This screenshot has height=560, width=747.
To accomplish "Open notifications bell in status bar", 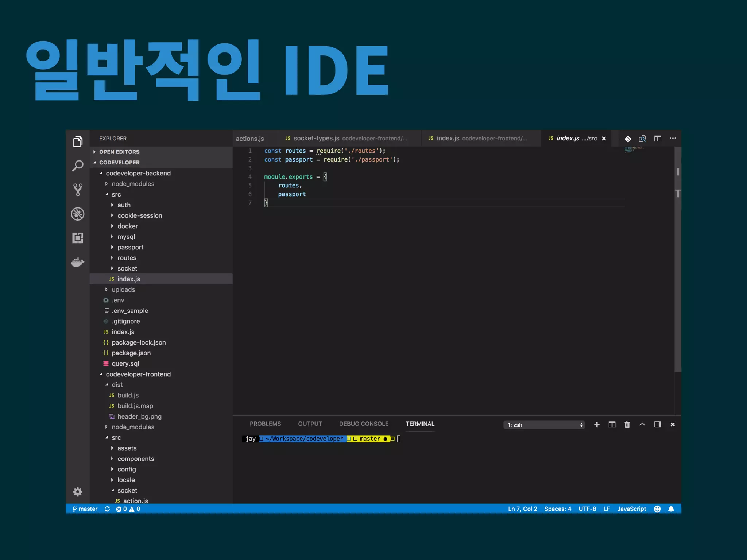I will tap(671, 509).
